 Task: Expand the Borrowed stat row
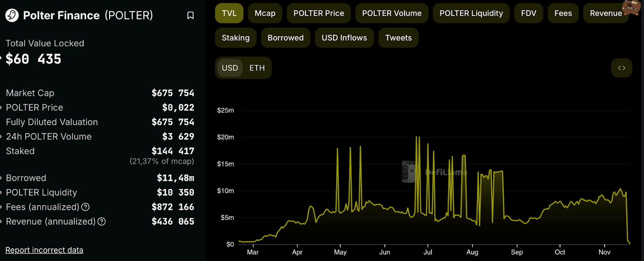[1, 178]
